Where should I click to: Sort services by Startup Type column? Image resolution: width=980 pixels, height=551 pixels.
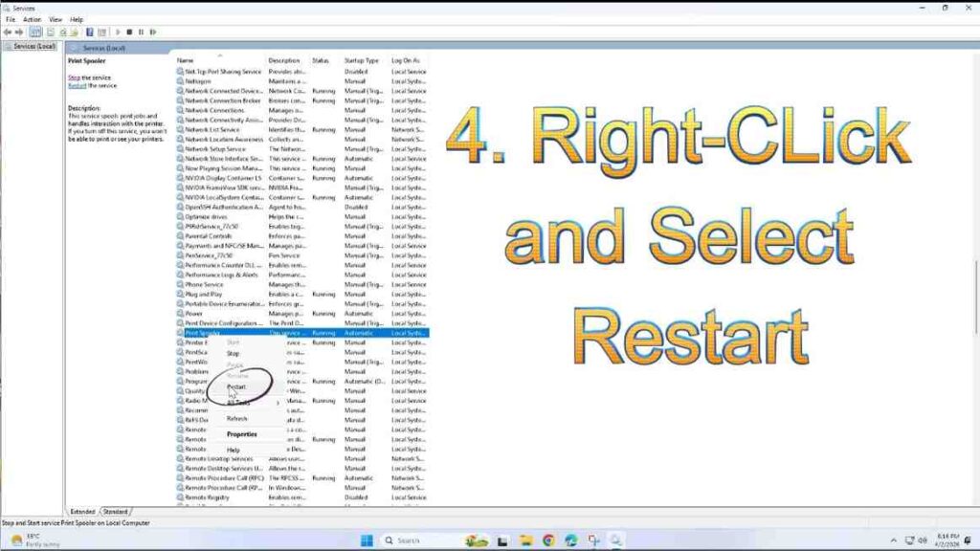click(362, 60)
